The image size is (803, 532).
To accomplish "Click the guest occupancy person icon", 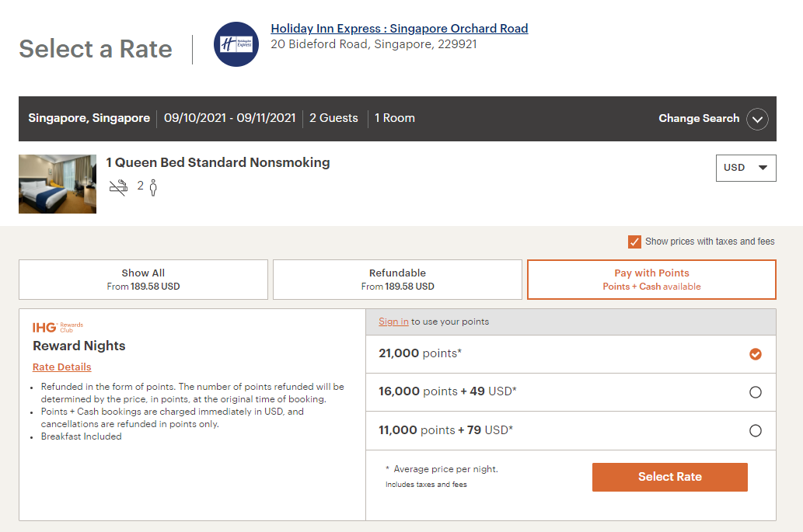I will point(153,188).
